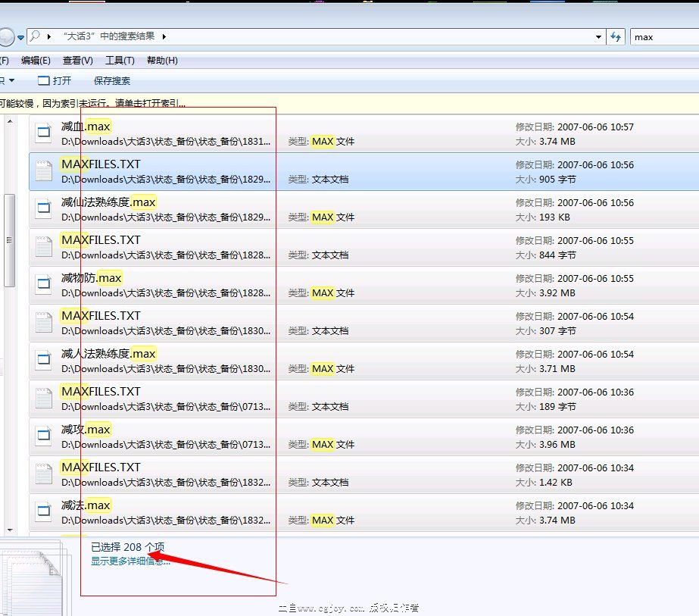
Task: Open the address bar history dropdown
Action: click(x=598, y=36)
